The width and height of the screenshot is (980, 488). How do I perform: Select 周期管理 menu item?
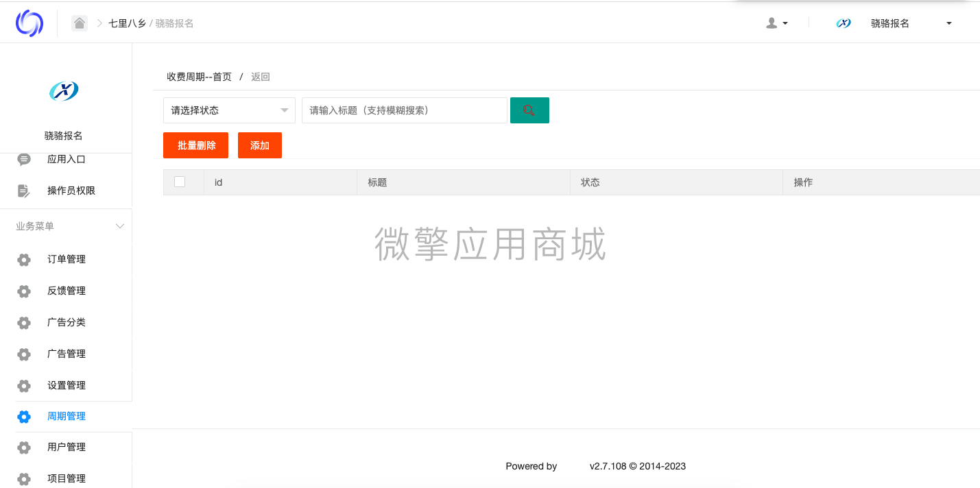[x=67, y=416]
